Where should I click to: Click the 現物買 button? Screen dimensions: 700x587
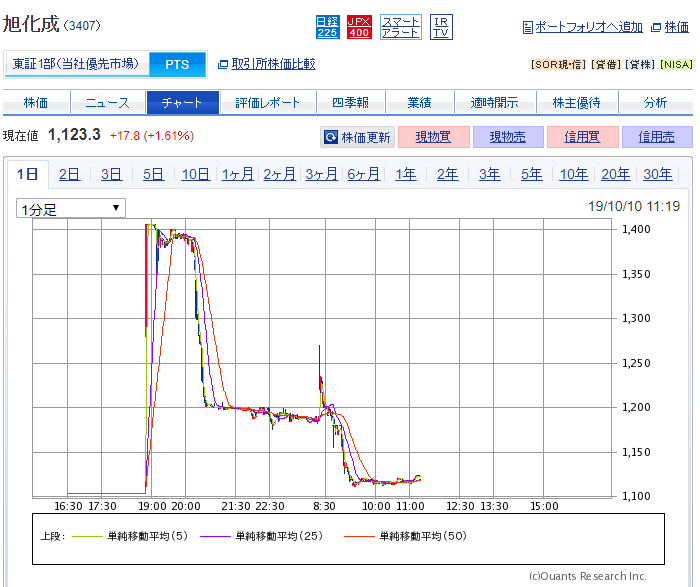click(433, 137)
